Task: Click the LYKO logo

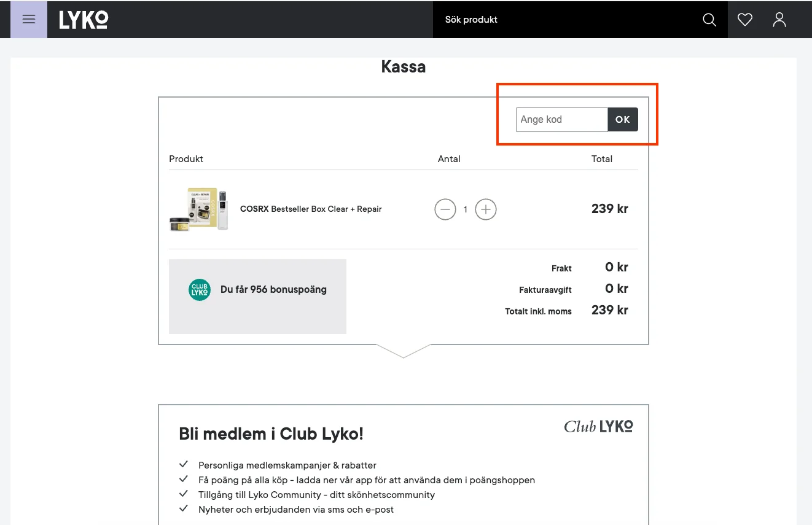Action: click(84, 20)
